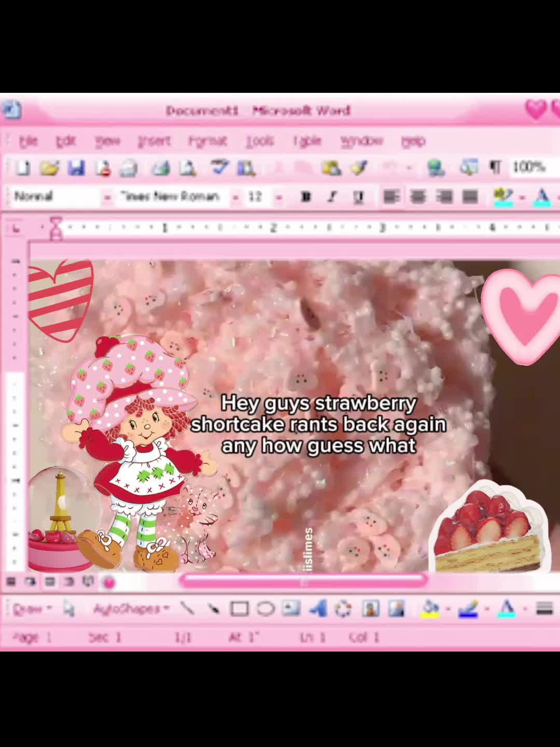Run Spelling and Grammar check
560x747 pixels.
tap(220, 167)
